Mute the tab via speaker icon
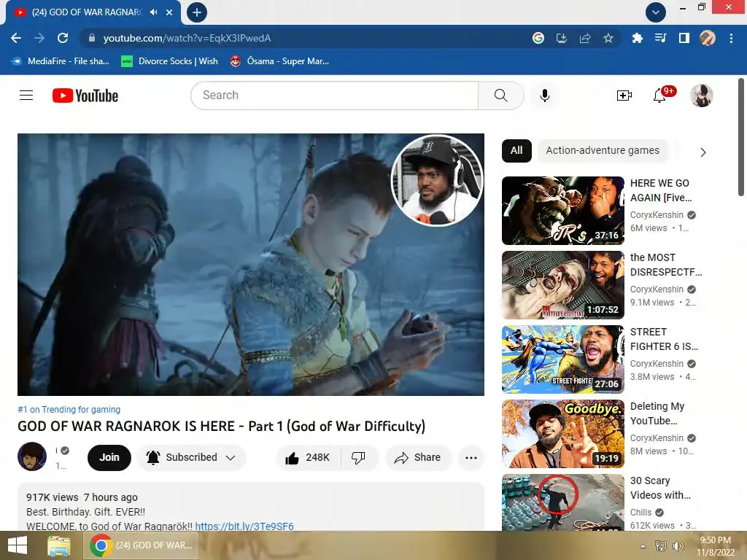 (x=153, y=12)
